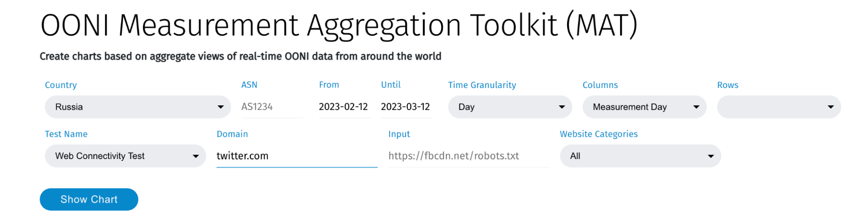Open the Web Connectivity Test dropdown
The width and height of the screenshot is (868, 224).
click(125, 156)
